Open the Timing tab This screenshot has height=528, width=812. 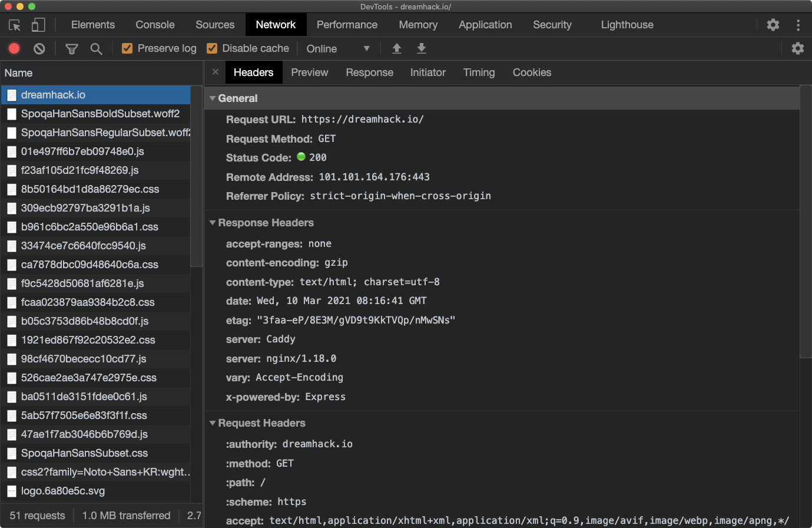479,72
